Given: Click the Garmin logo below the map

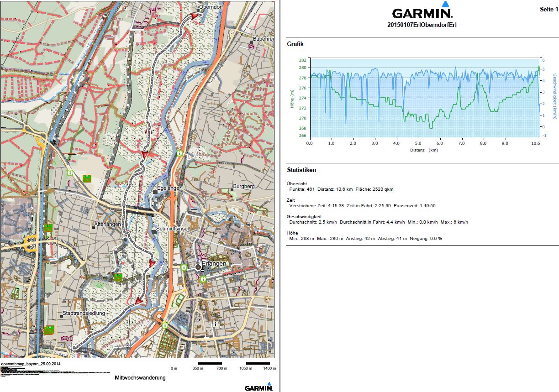Looking at the screenshot, I should tap(259, 387).
